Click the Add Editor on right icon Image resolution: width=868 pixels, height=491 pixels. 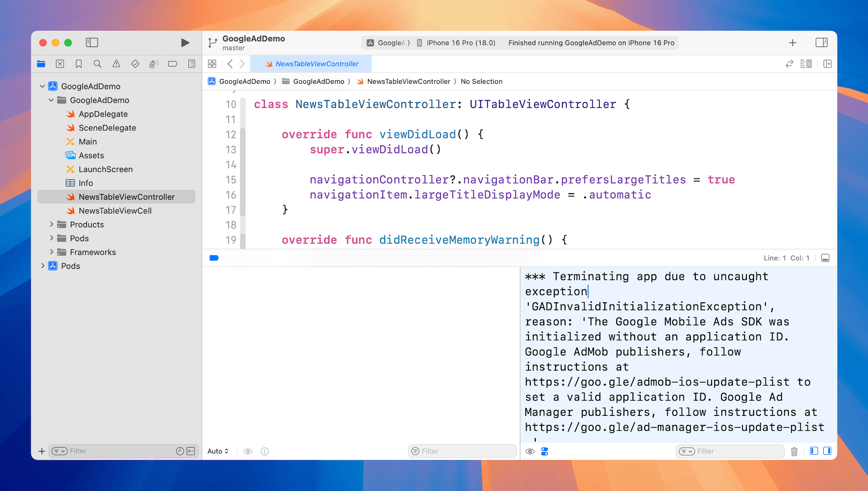pyautogui.click(x=827, y=64)
